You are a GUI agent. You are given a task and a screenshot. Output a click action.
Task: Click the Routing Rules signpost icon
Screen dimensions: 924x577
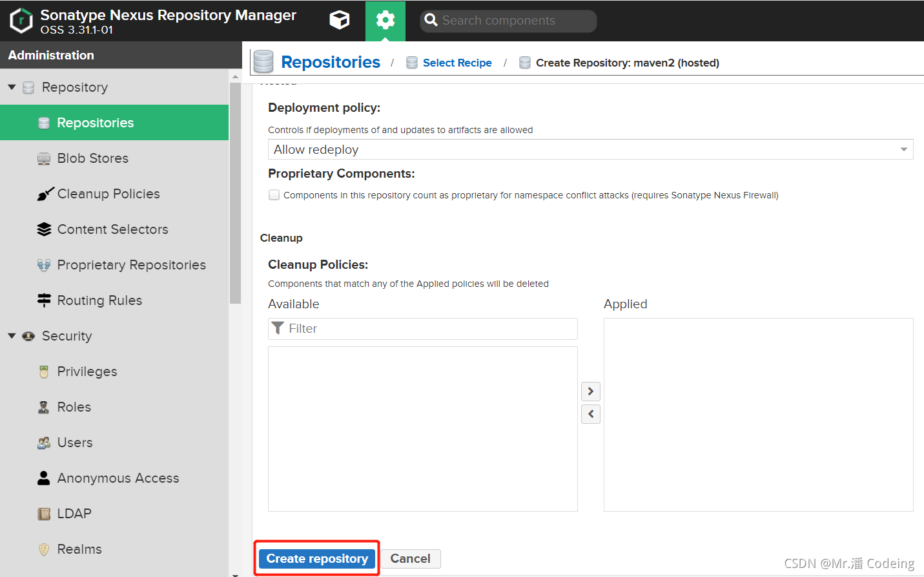(44, 300)
